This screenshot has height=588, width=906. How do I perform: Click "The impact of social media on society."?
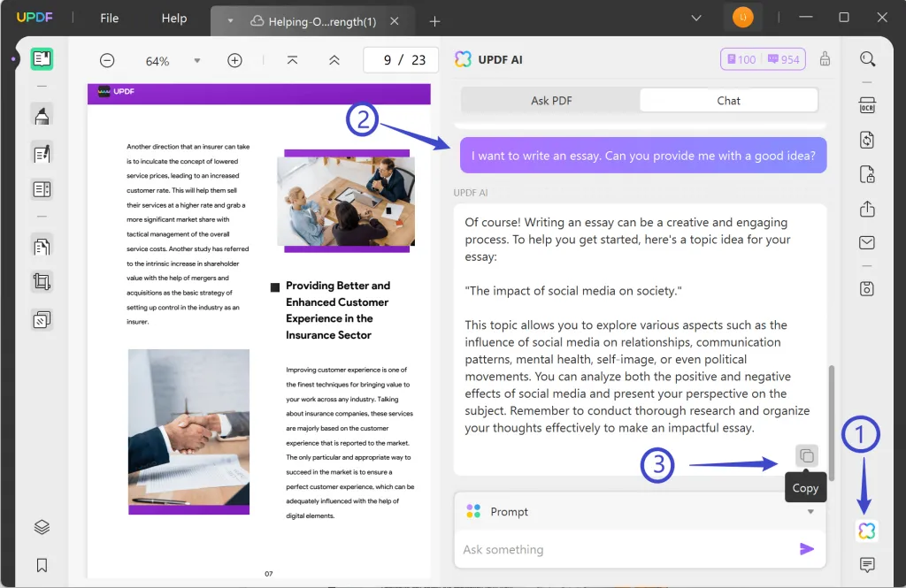click(x=573, y=291)
